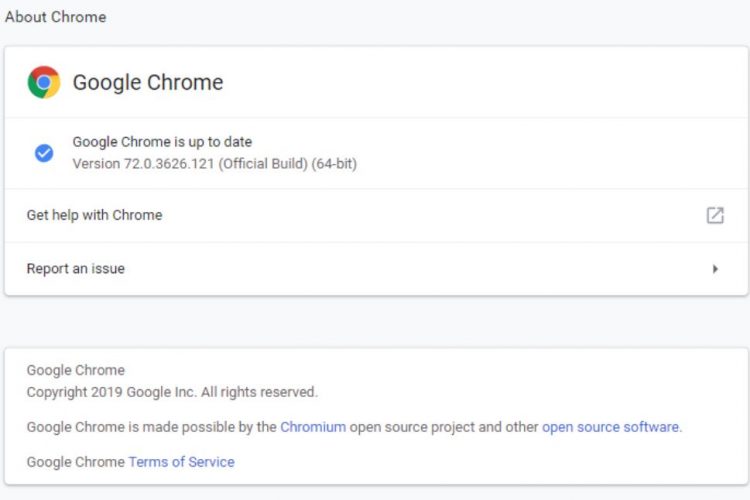Click Copyright 2019 Google Inc. text
The image size is (750, 500).
pyautogui.click(x=172, y=392)
